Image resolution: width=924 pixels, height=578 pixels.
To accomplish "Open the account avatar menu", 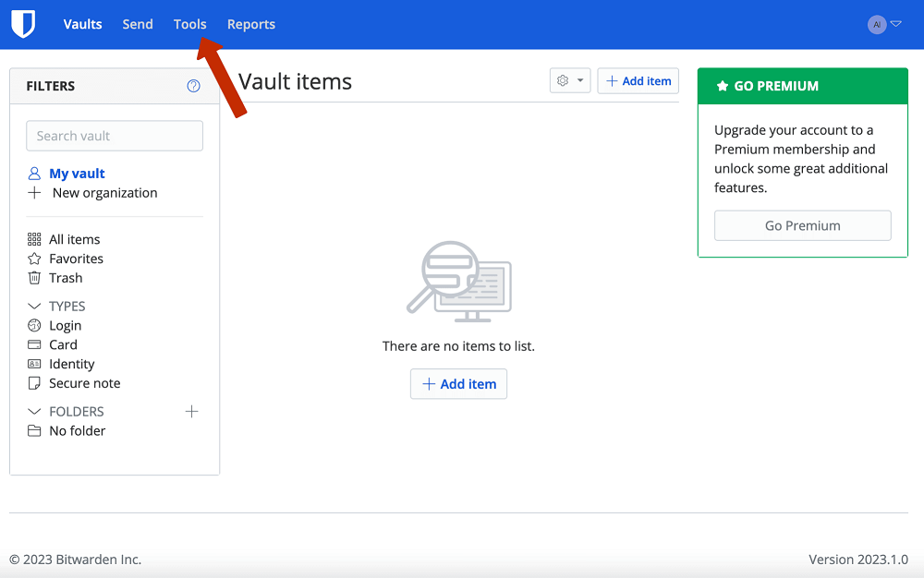I will point(884,24).
